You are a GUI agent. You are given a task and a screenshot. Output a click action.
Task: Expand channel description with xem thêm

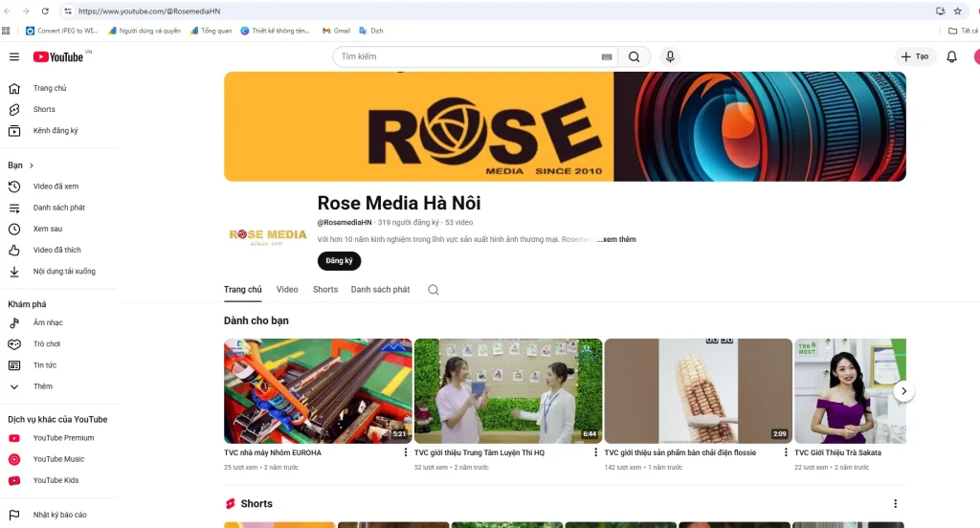(x=616, y=239)
